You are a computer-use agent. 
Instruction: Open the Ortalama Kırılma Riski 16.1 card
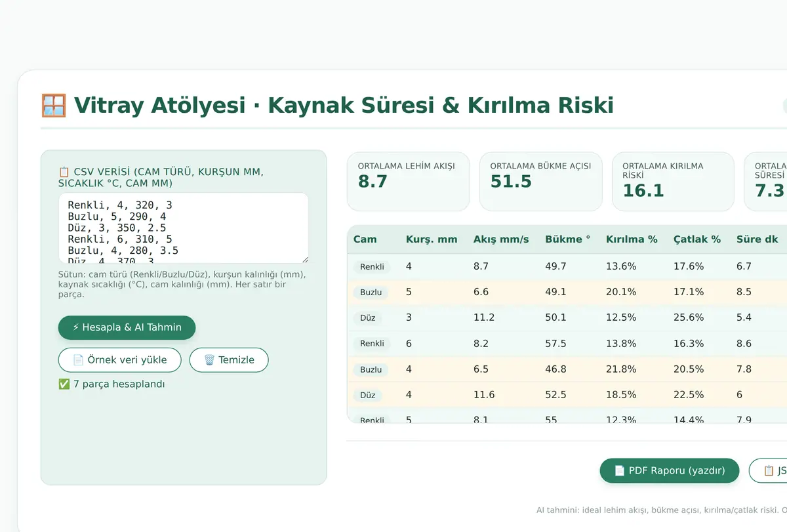coord(673,182)
